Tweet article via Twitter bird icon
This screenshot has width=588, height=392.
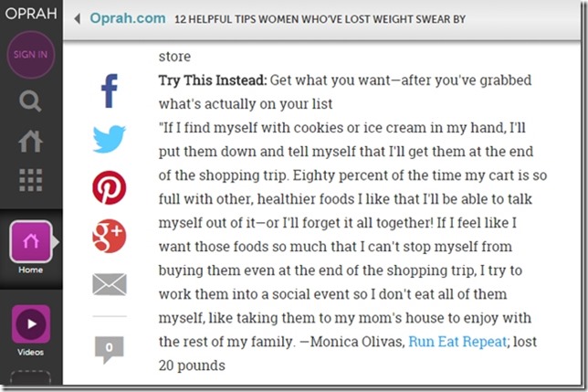point(110,139)
